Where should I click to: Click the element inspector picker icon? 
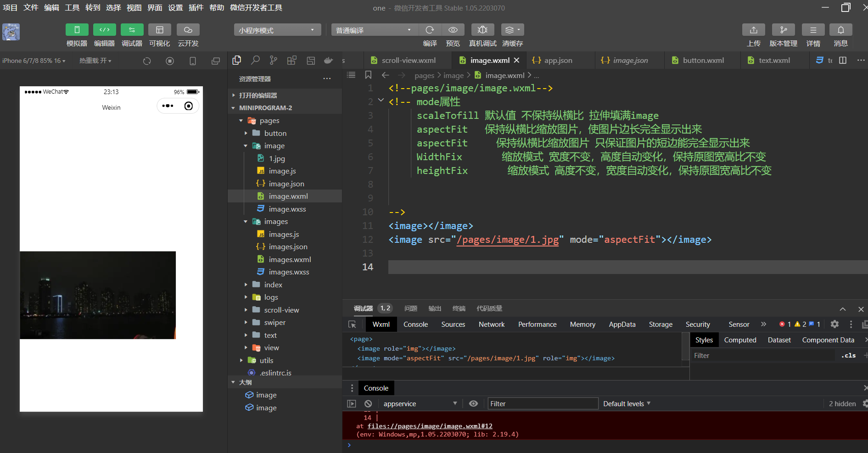tap(352, 324)
